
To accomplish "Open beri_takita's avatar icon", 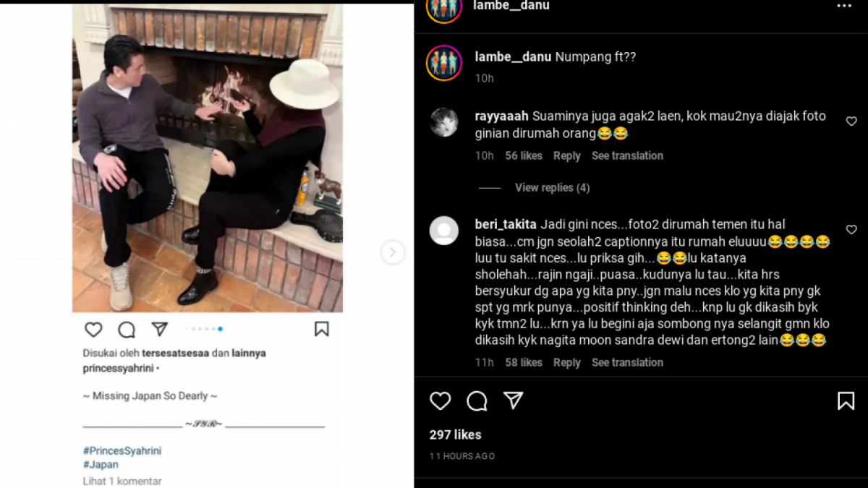I will pos(444,231).
